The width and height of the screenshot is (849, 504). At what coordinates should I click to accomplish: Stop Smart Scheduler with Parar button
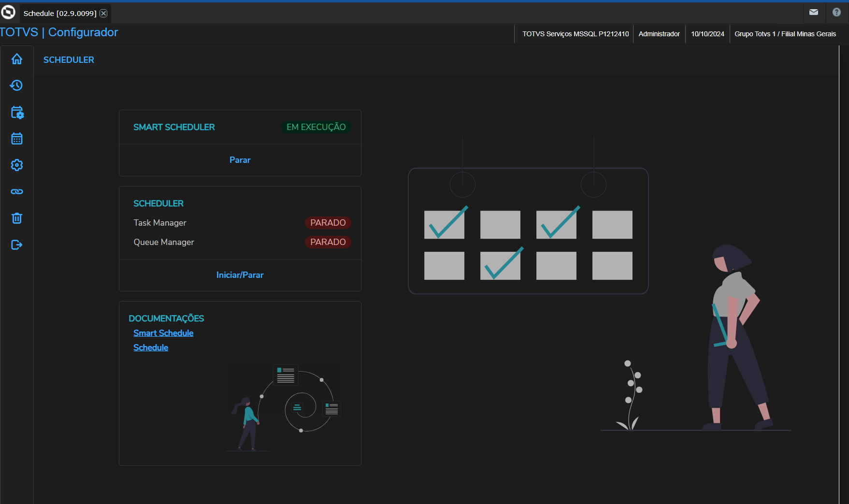point(240,160)
